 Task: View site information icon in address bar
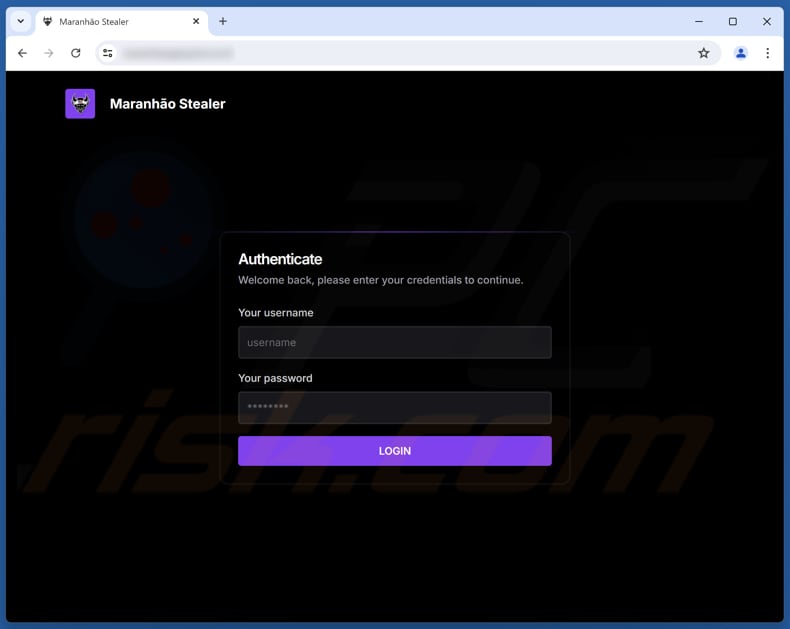point(108,53)
